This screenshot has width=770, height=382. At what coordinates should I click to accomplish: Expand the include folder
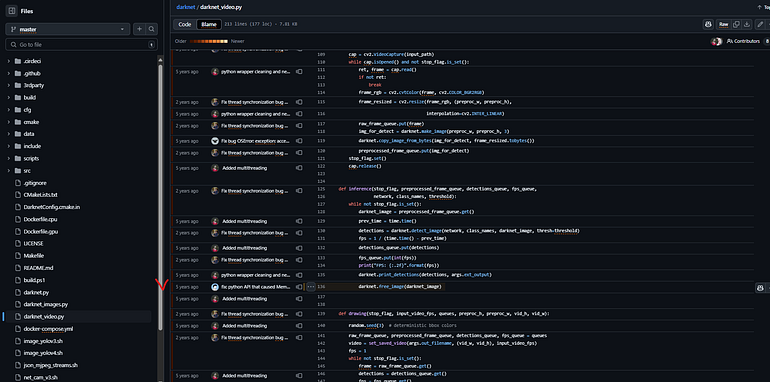point(8,146)
